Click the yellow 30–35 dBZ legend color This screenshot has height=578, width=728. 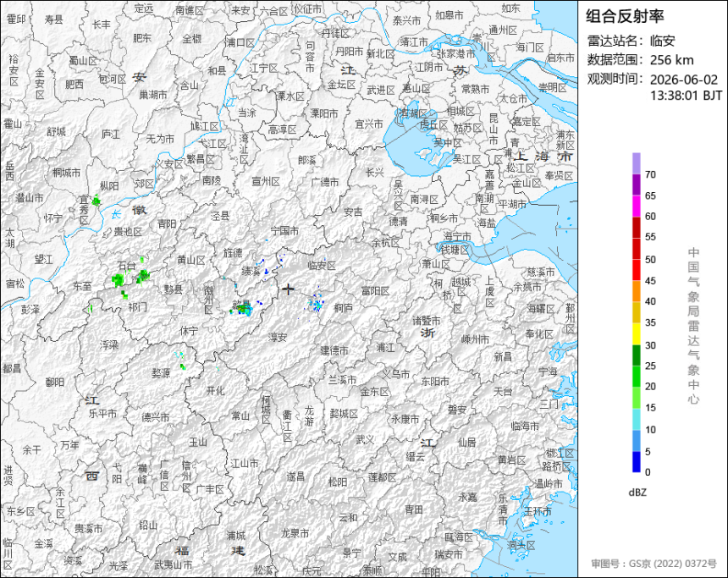pyautogui.click(x=636, y=333)
